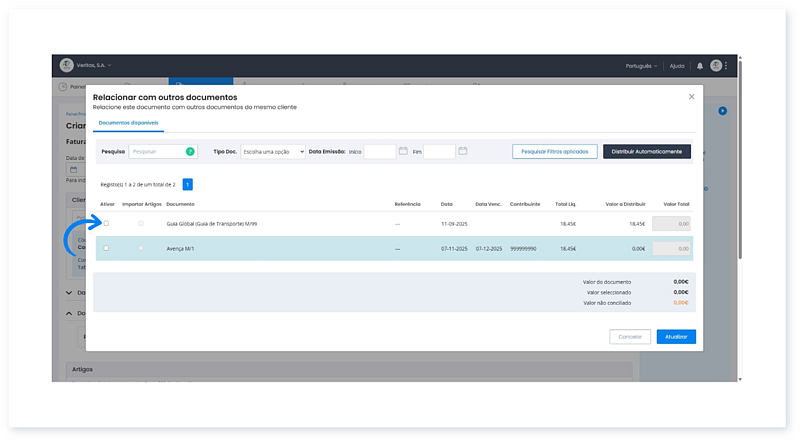Open calendar picker for Fim date
Viewport: 800px width, 442px height.
(462, 151)
